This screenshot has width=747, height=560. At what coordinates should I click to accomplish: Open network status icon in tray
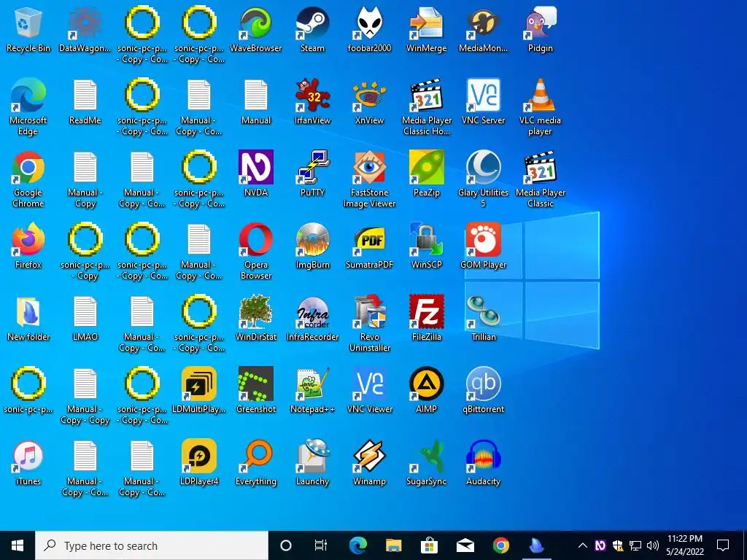coord(635,545)
